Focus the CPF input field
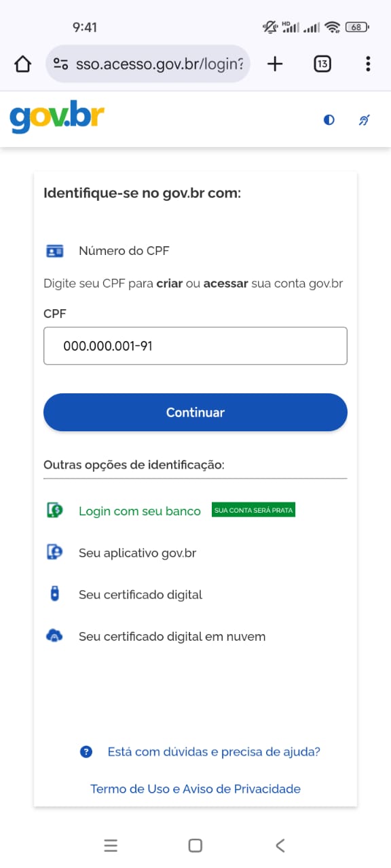This screenshot has height=868, width=391. point(195,346)
